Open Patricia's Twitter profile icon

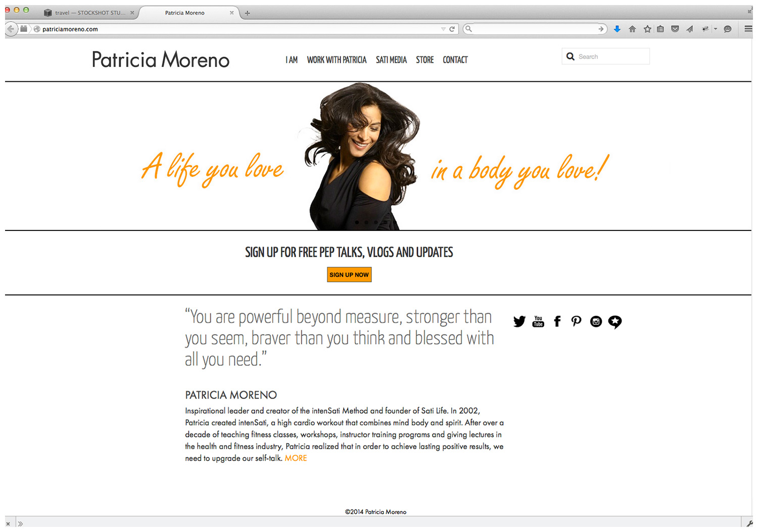point(519,321)
